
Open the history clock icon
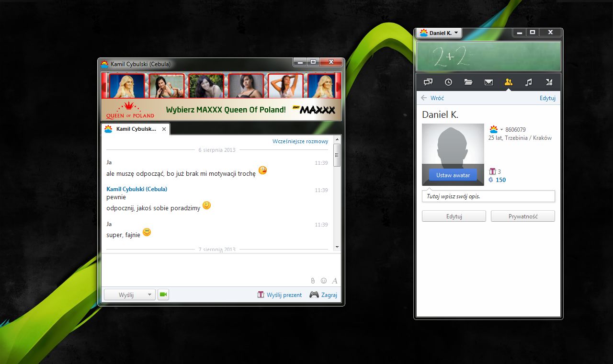click(448, 82)
